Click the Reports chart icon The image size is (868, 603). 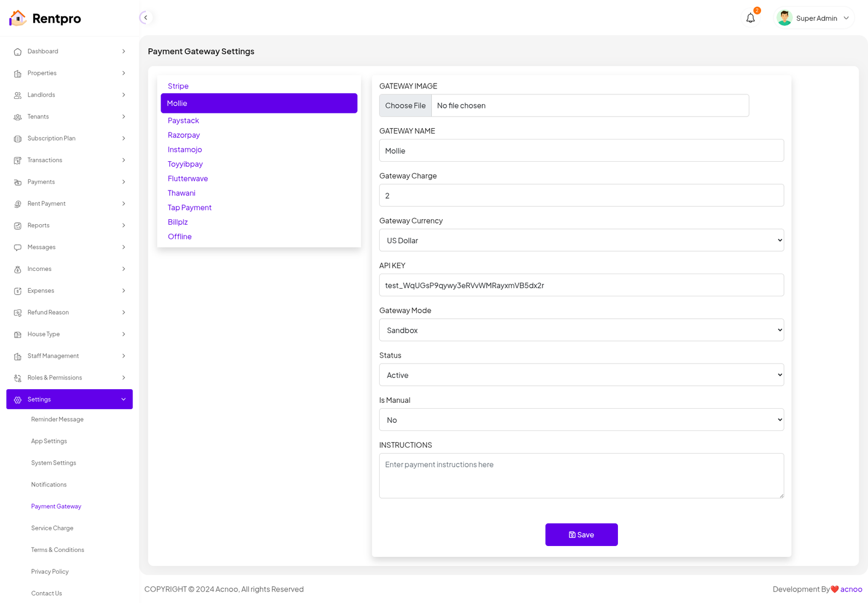coord(18,226)
